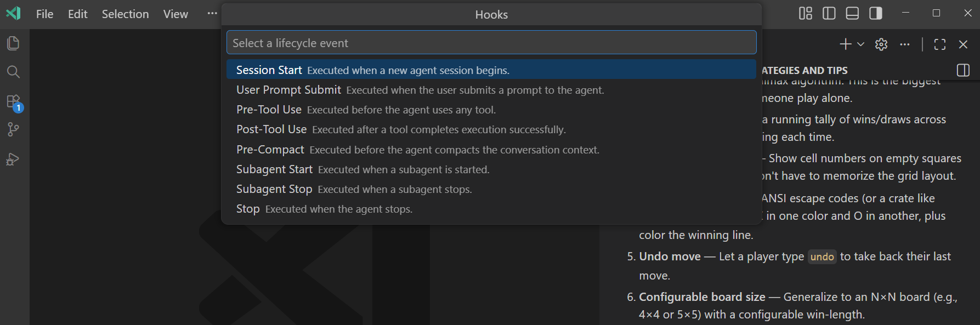The height and width of the screenshot is (325, 980).
Task: Expand the chat panel to fullscreen
Action: pyautogui.click(x=939, y=44)
